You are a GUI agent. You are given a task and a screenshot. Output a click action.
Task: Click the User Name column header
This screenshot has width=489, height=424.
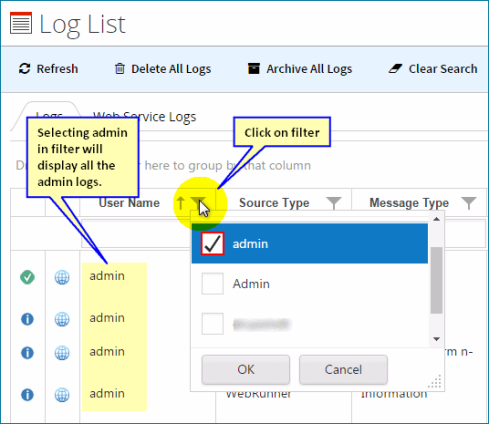point(129,203)
